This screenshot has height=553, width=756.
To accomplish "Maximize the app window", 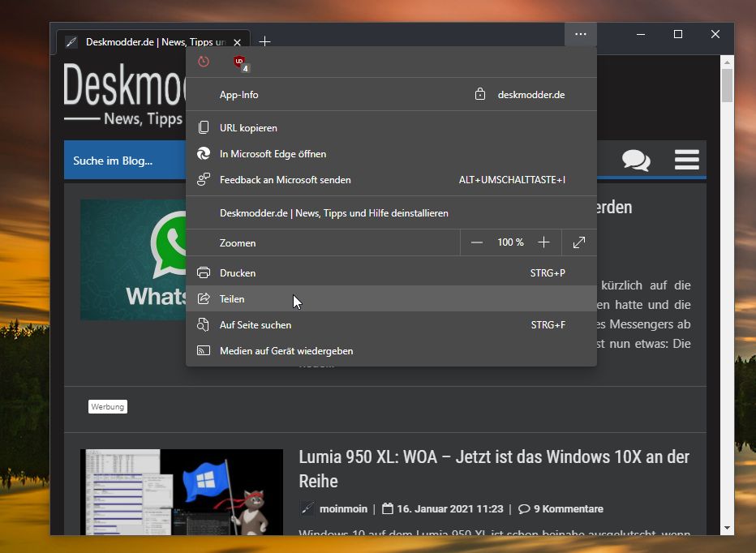I will point(678,34).
